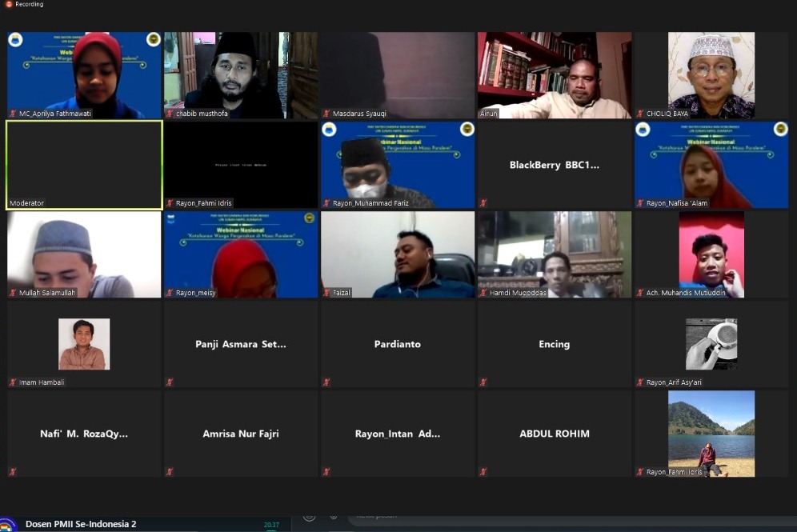Screen dimensions: 797x532
Task: Select the highlighted Moderator video tile
Action: pyautogui.click(x=84, y=164)
